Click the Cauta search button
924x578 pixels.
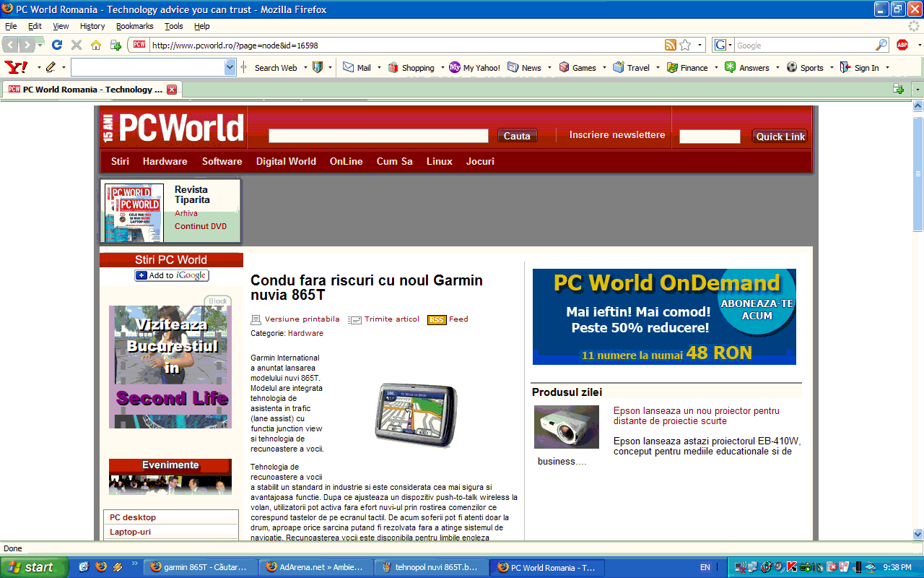click(517, 136)
